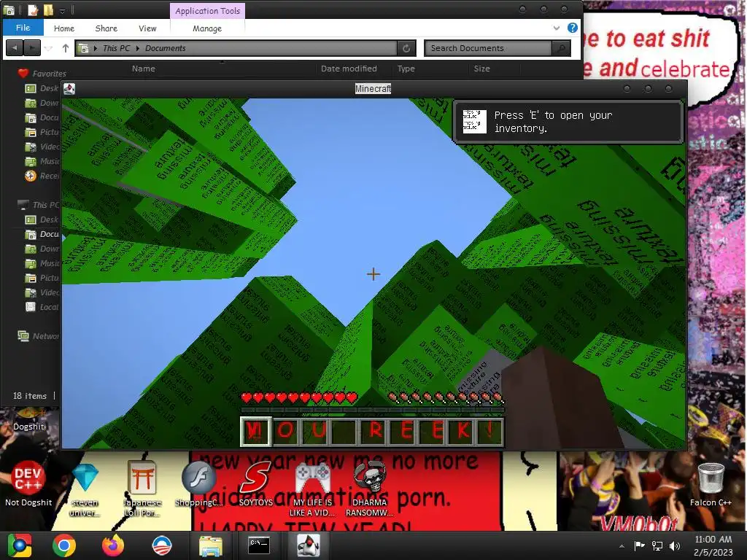This screenshot has width=747, height=560.
Task: Open the Dogshit desktop icon
Action: (28, 419)
